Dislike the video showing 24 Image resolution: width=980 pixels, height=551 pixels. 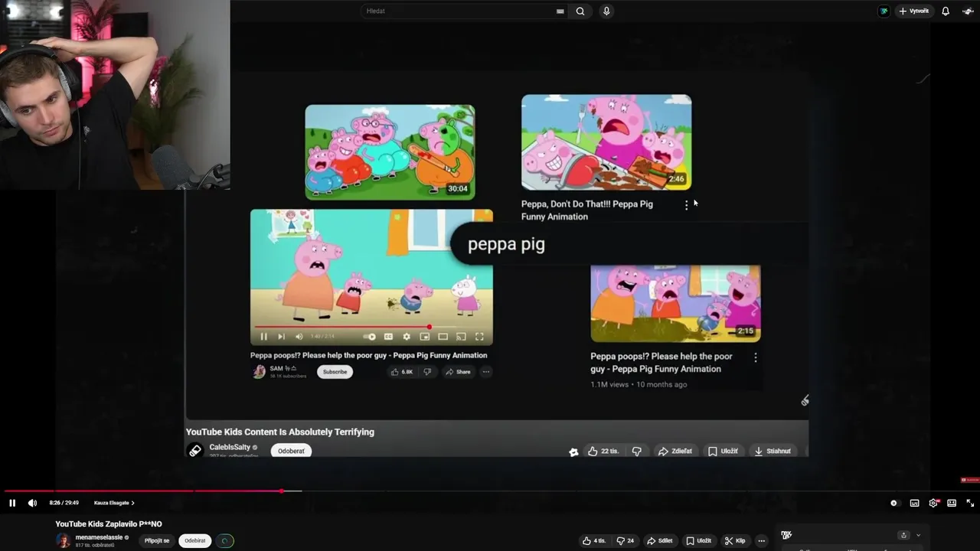pyautogui.click(x=626, y=540)
